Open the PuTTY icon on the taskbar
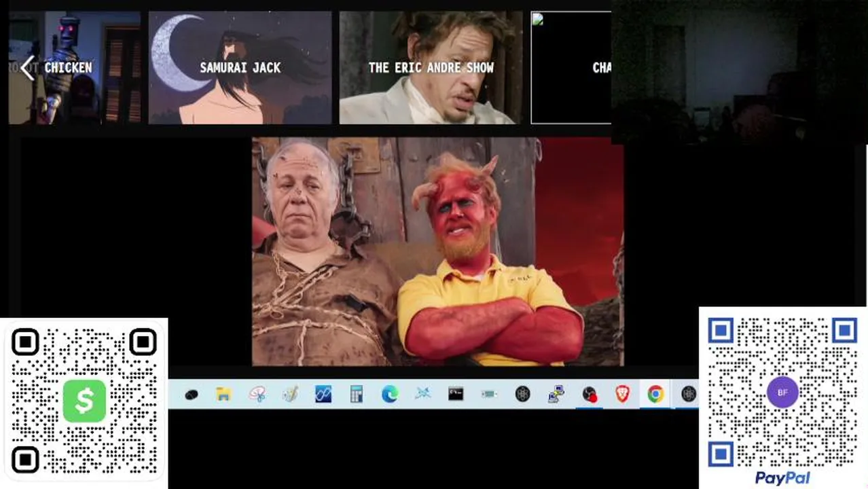Image resolution: width=868 pixels, height=489 pixels. (556, 394)
